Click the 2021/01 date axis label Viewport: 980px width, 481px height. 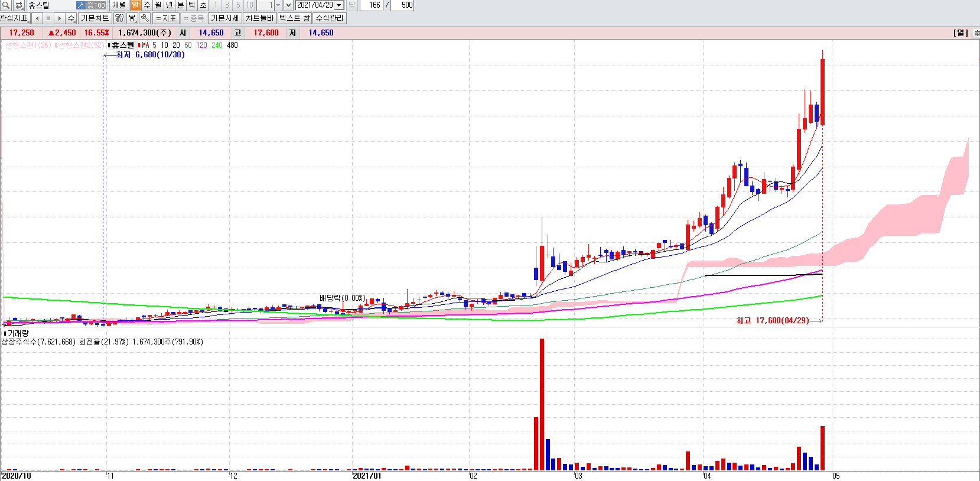point(367,476)
